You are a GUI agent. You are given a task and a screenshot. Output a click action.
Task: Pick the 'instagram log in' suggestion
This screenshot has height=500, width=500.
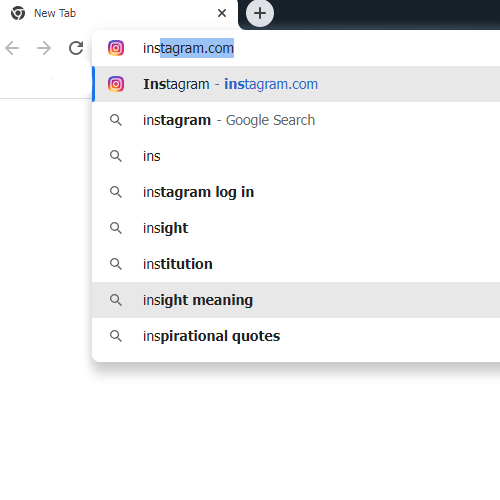coord(296,192)
